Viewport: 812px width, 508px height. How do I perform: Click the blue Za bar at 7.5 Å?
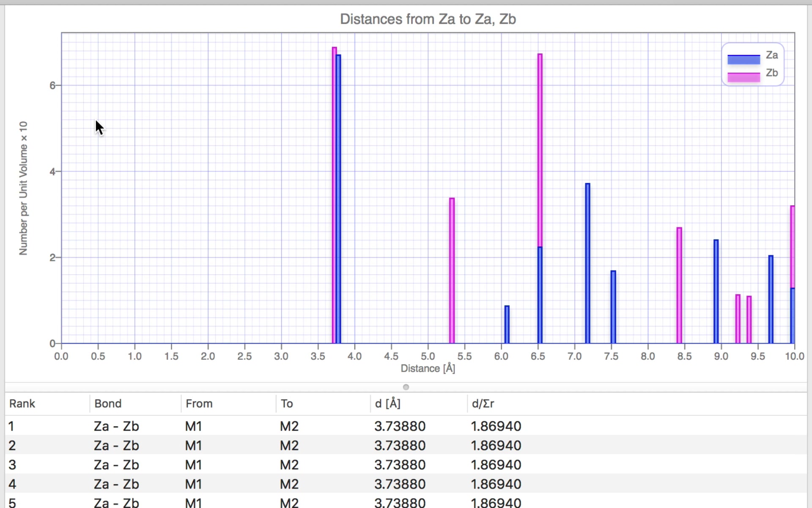pos(613,307)
